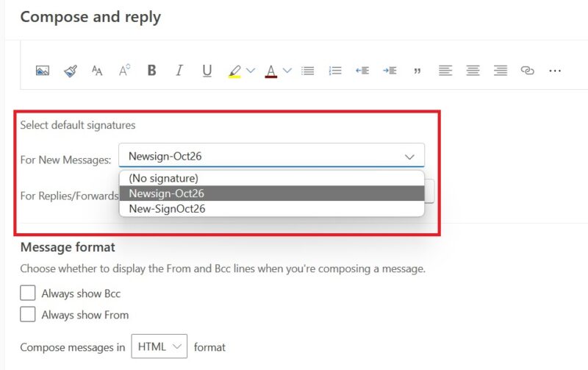
Task: Toggle underline formatting
Action: (x=207, y=71)
